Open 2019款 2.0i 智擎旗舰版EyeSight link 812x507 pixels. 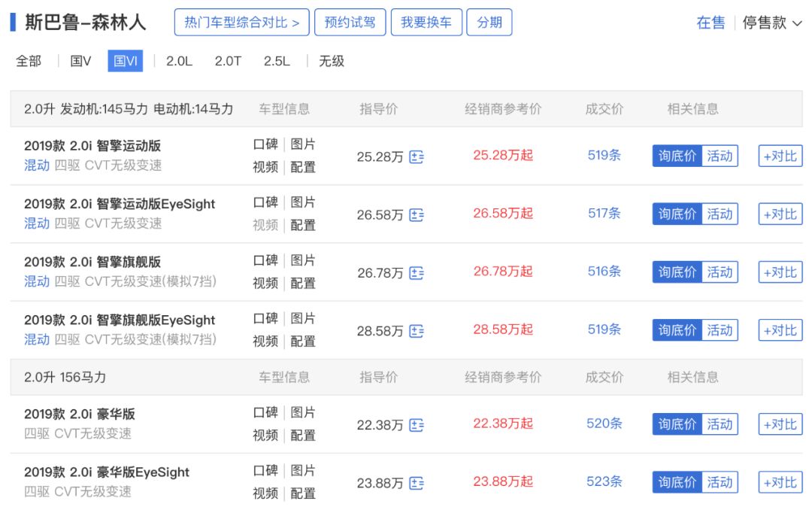[119, 320]
